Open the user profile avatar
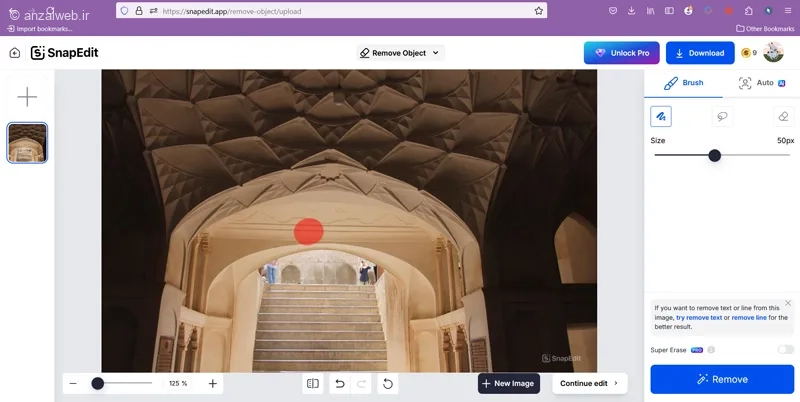 (773, 53)
